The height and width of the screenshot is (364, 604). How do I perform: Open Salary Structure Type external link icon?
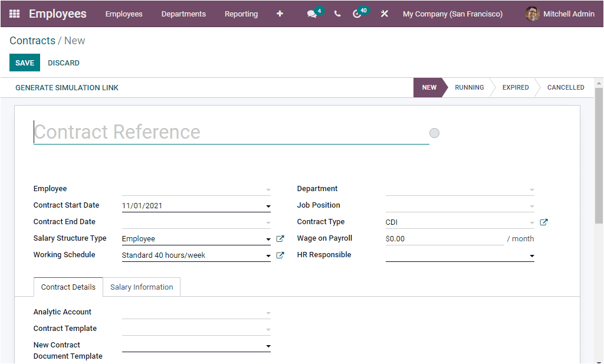pyautogui.click(x=280, y=238)
